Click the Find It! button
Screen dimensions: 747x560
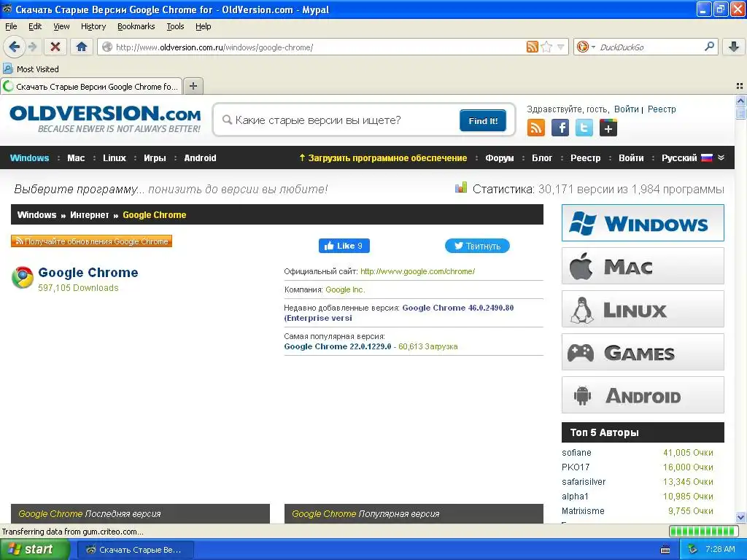(483, 120)
